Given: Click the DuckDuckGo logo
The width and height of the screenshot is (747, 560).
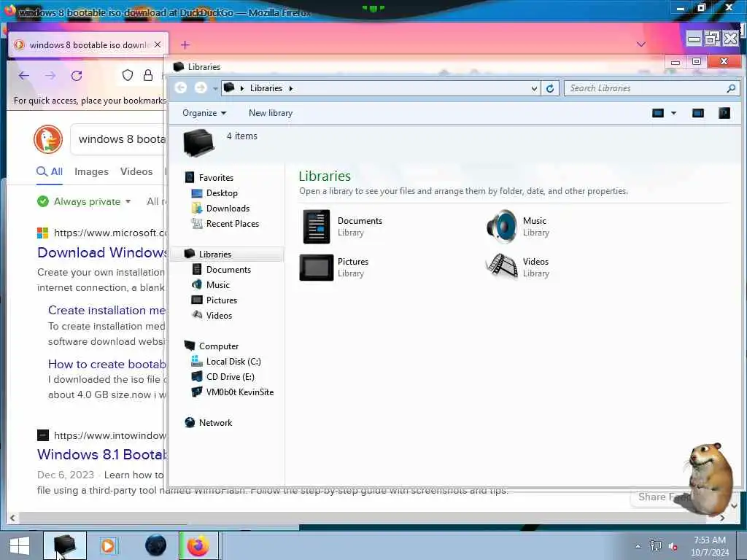Looking at the screenshot, I should [48, 139].
